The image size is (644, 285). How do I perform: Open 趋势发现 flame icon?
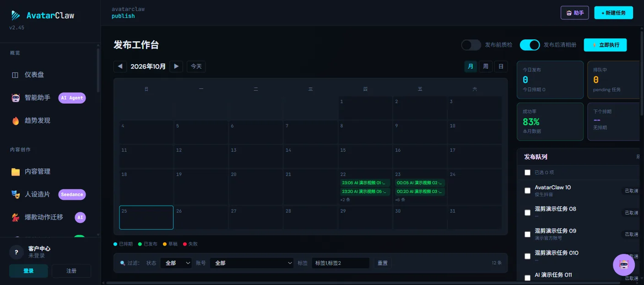coord(16,121)
